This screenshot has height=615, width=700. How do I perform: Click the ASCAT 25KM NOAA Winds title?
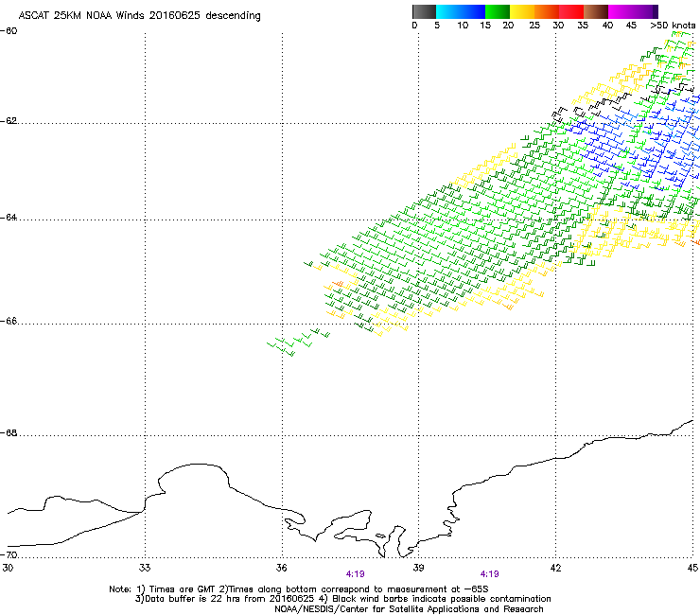tap(139, 16)
